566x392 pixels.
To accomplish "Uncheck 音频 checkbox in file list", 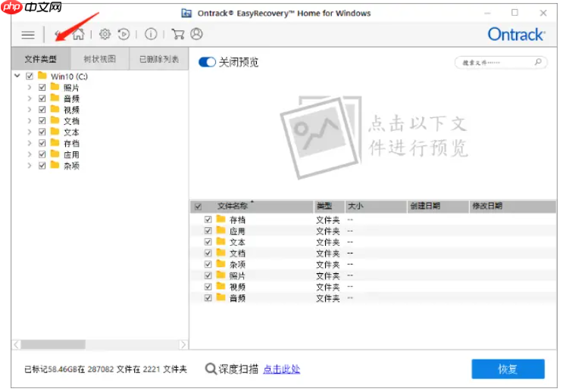I will (208, 298).
